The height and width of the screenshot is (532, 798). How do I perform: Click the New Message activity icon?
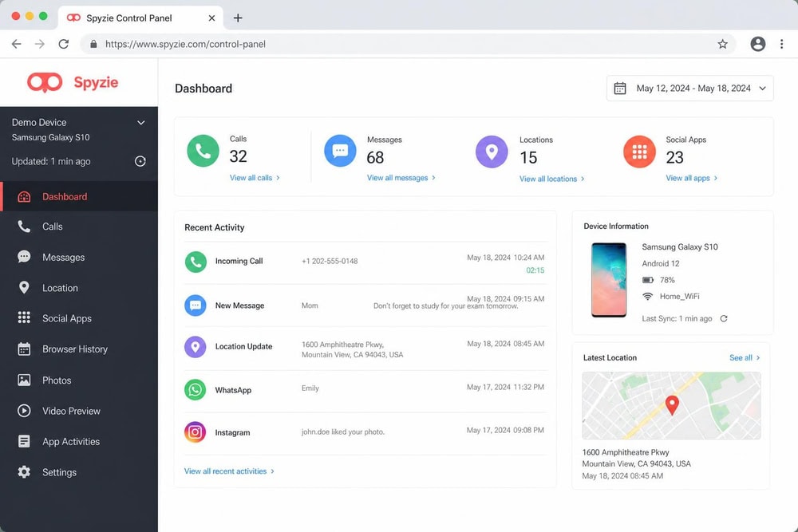coord(196,305)
